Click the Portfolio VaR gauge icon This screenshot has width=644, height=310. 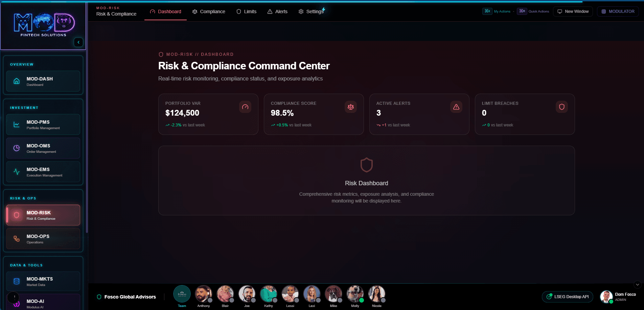pos(245,107)
